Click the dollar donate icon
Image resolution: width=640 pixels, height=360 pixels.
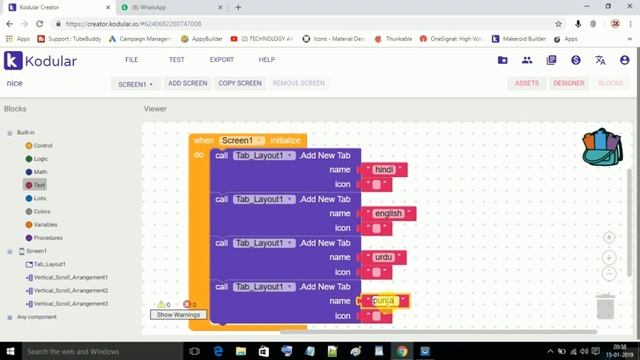tap(576, 60)
